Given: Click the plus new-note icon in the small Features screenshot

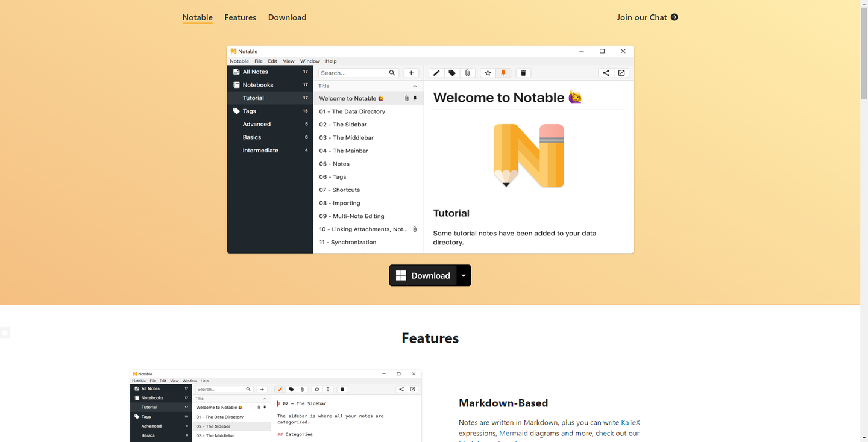Looking at the screenshot, I should click(x=262, y=389).
